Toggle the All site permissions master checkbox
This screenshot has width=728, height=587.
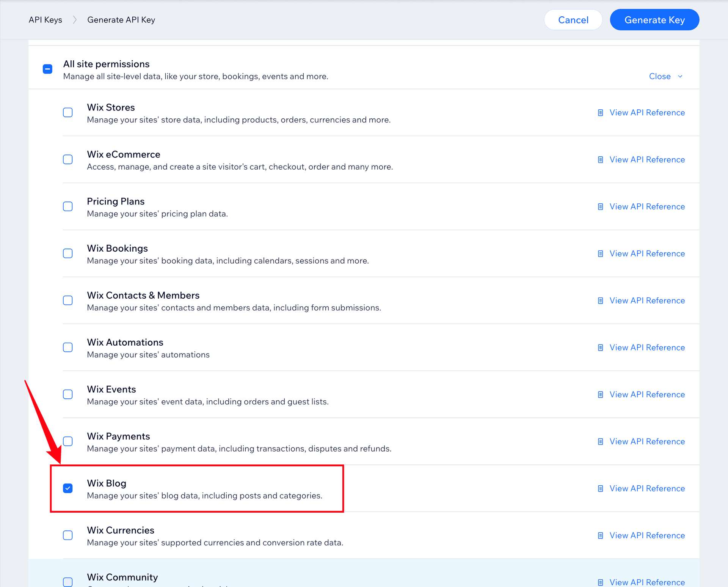(x=47, y=69)
